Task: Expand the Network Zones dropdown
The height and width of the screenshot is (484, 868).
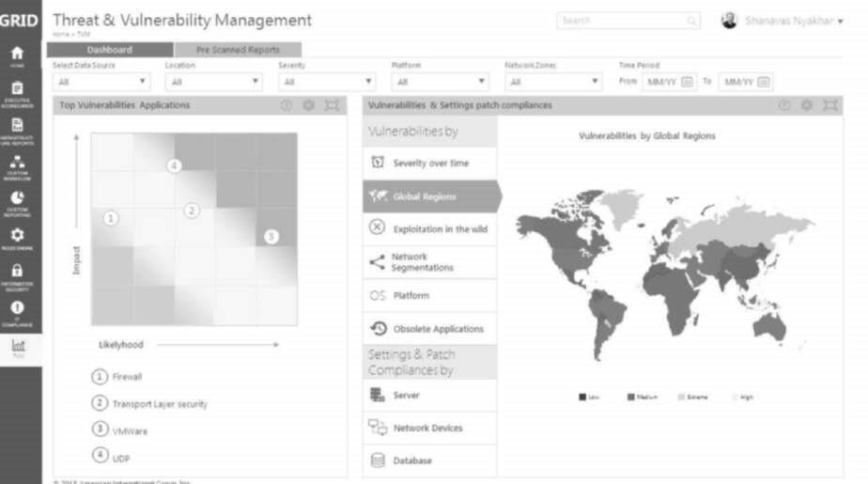Action: tap(552, 82)
